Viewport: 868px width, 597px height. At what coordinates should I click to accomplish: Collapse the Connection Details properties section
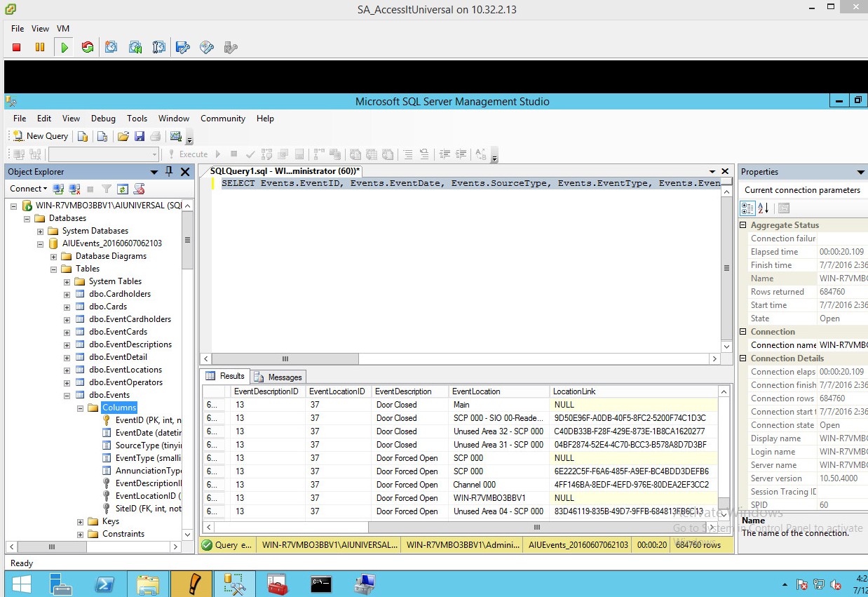coord(743,358)
